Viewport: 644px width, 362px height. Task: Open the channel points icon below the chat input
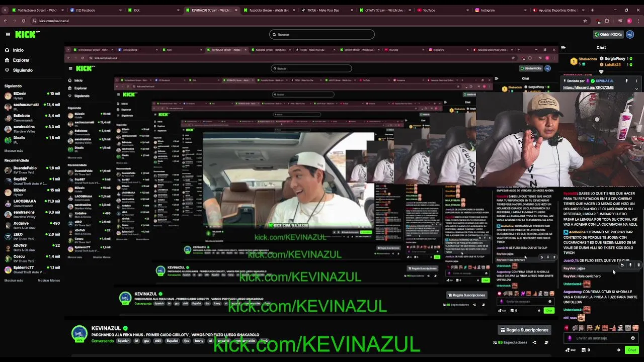(x=570, y=350)
